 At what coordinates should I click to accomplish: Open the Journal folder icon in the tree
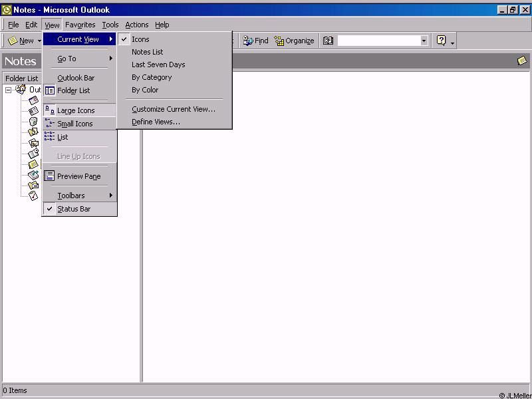(33, 154)
